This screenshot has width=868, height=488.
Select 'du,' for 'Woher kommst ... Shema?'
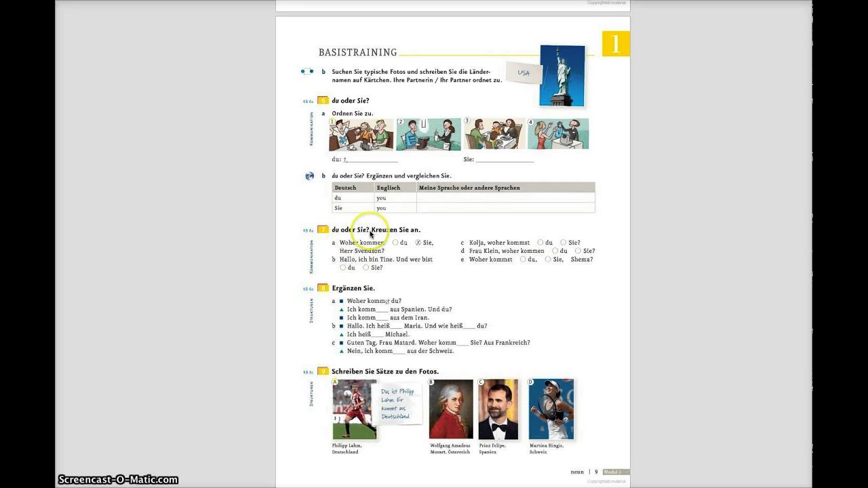pyautogui.click(x=523, y=260)
